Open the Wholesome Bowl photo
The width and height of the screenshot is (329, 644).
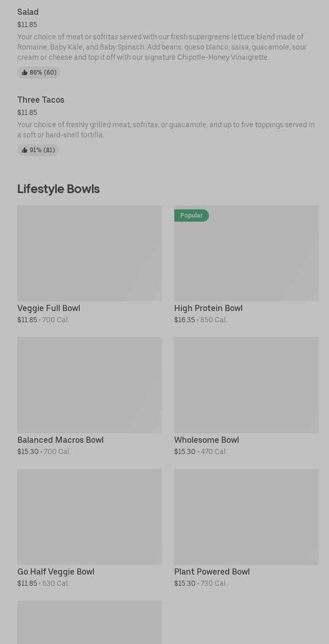tap(246, 385)
